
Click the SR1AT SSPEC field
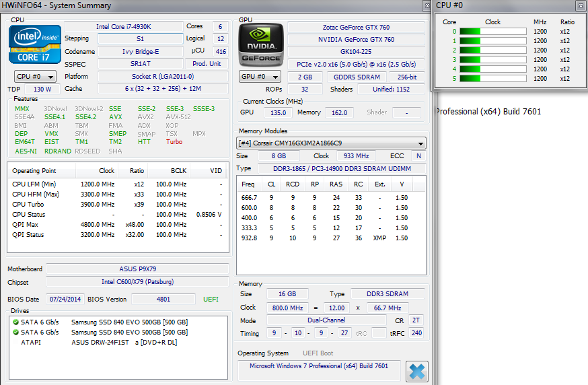pos(140,64)
